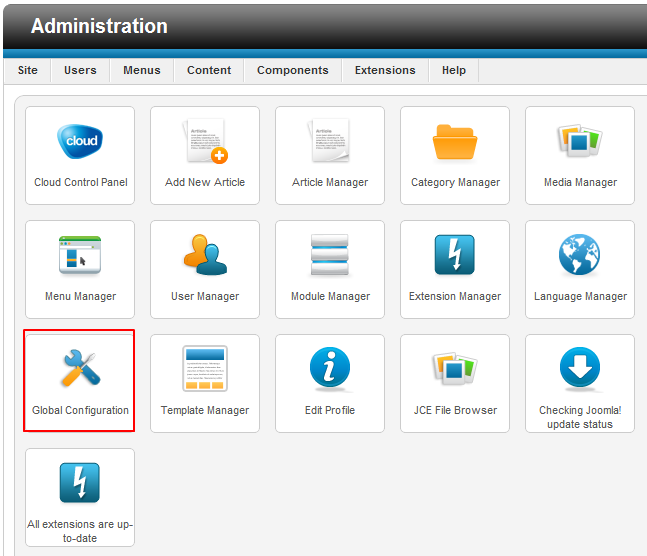The width and height of the screenshot is (647, 556).
Task: Click the 'Article Manager' text link
Action: click(330, 182)
